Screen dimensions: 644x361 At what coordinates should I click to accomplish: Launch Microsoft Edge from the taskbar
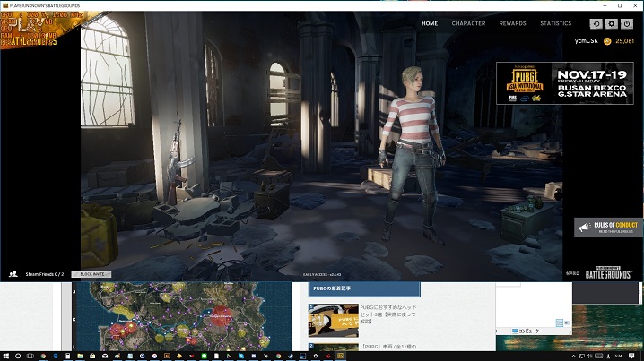coord(56,357)
